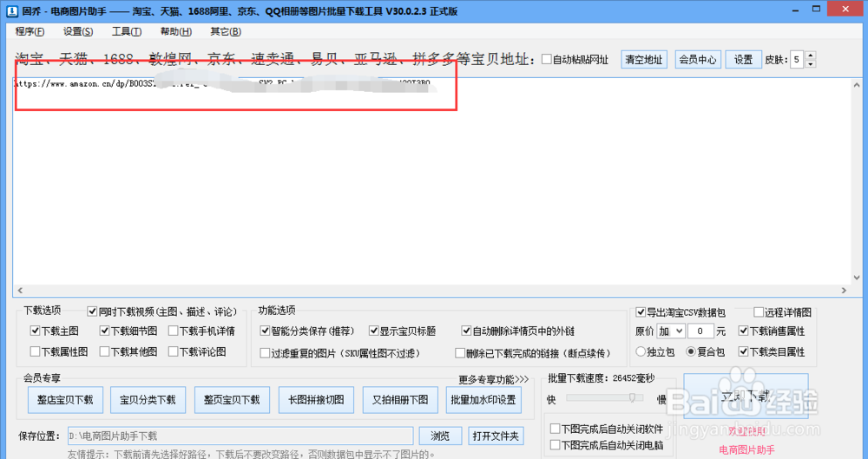Click the 立即下载 button
Image resolution: width=868 pixels, height=459 pixels.
[746, 396]
